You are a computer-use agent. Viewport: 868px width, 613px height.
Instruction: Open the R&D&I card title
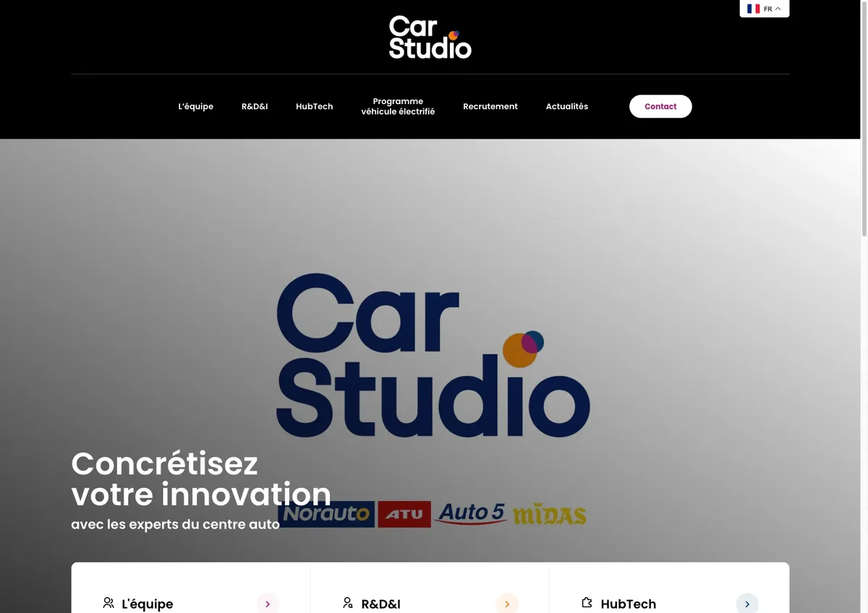(x=381, y=604)
